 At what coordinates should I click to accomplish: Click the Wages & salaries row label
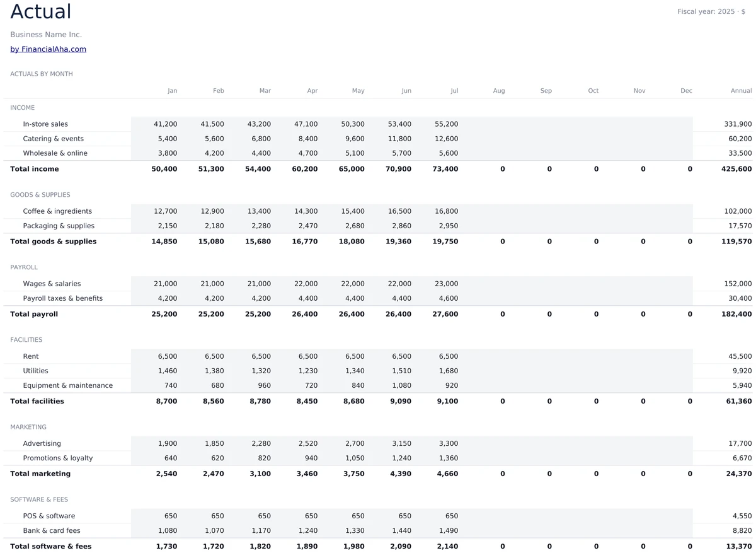click(x=52, y=284)
